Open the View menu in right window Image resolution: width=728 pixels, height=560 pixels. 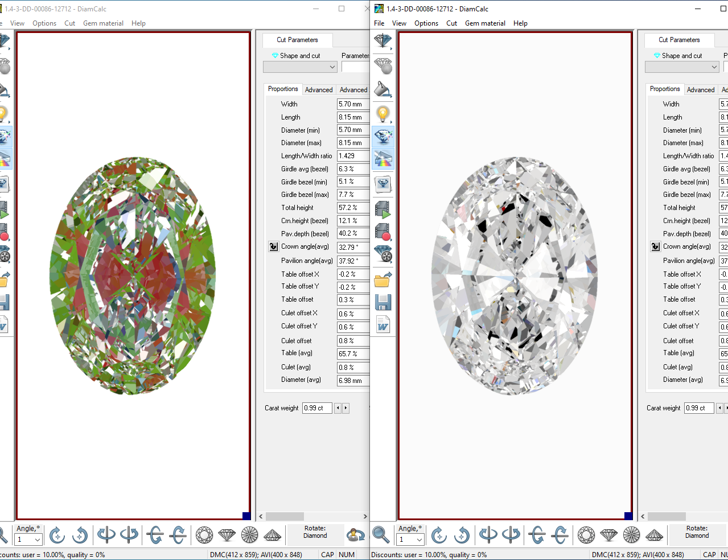pos(399,23)
